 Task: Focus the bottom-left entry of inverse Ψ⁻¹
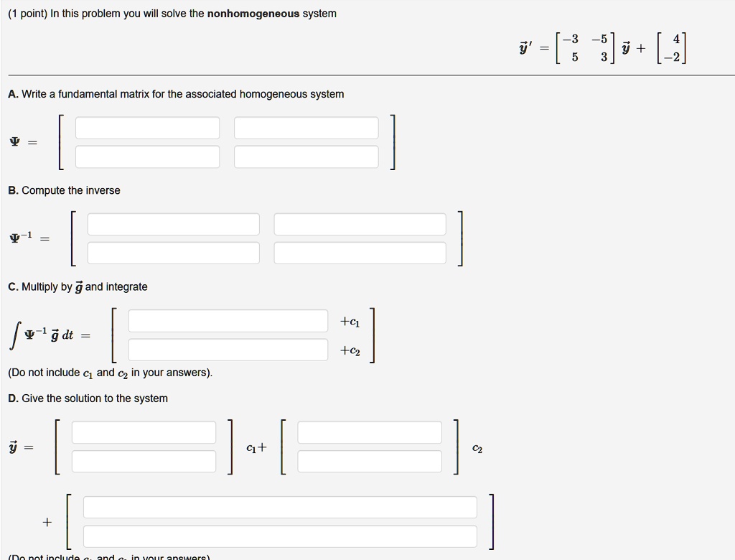(x=174, y=253)
